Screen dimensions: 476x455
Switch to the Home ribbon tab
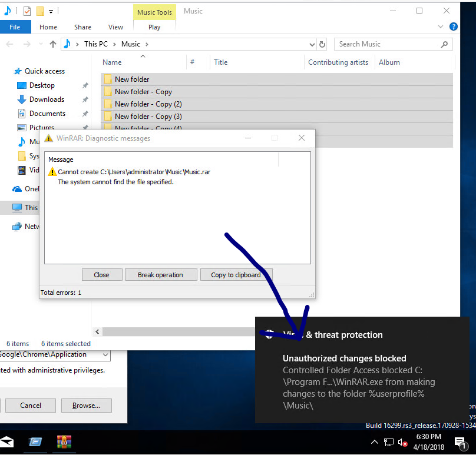[x=48, y=27]
